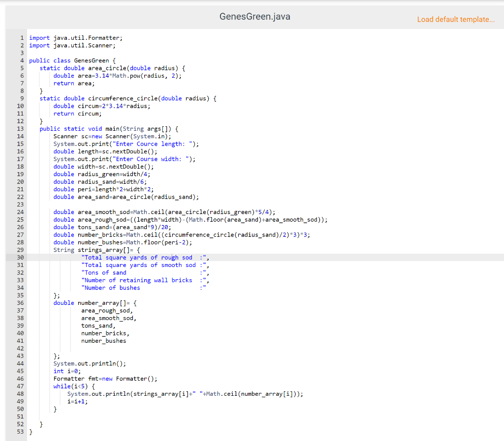
Task: Click the 'while(i<5) {' line
Action: coord(74,386)
